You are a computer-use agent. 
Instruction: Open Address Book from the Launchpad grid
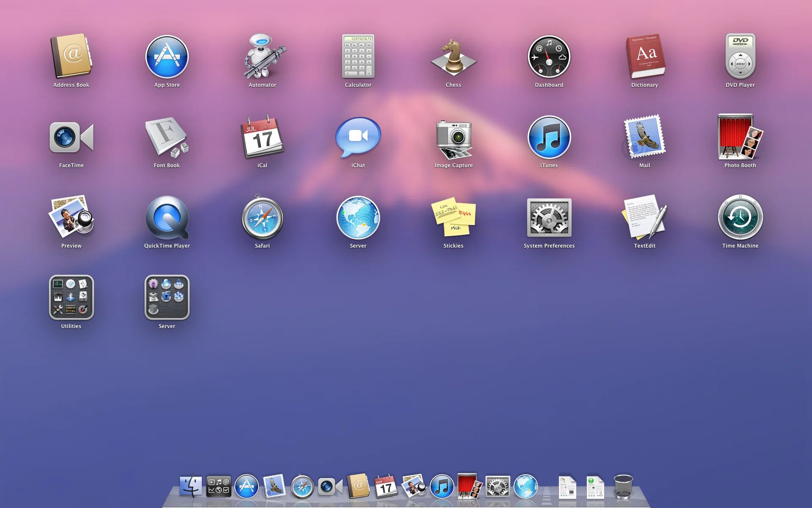tap(71, 56)
